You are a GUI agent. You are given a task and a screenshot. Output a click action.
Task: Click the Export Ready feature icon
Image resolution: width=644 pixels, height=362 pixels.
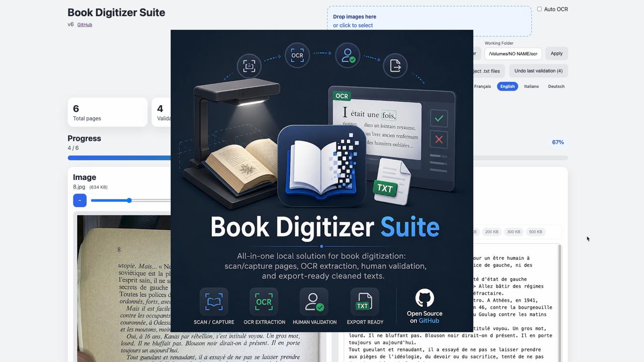(x=365, y=302)
